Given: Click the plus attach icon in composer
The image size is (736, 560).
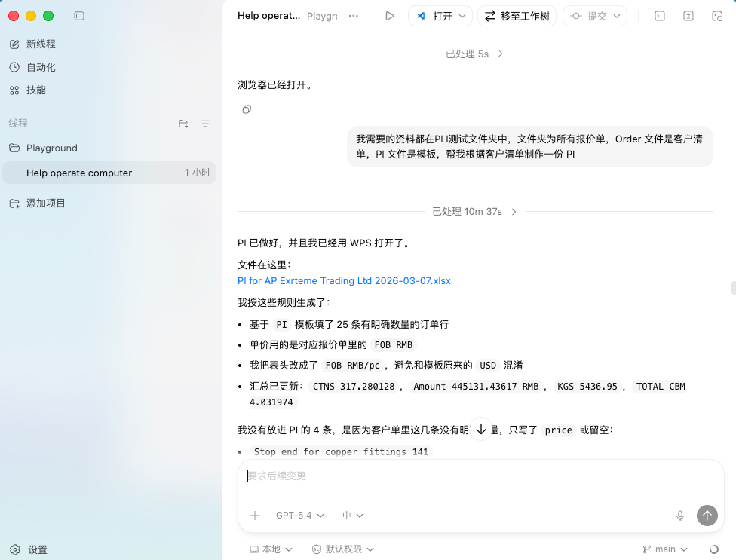Looking at the screenshot, I should [255, 516].
